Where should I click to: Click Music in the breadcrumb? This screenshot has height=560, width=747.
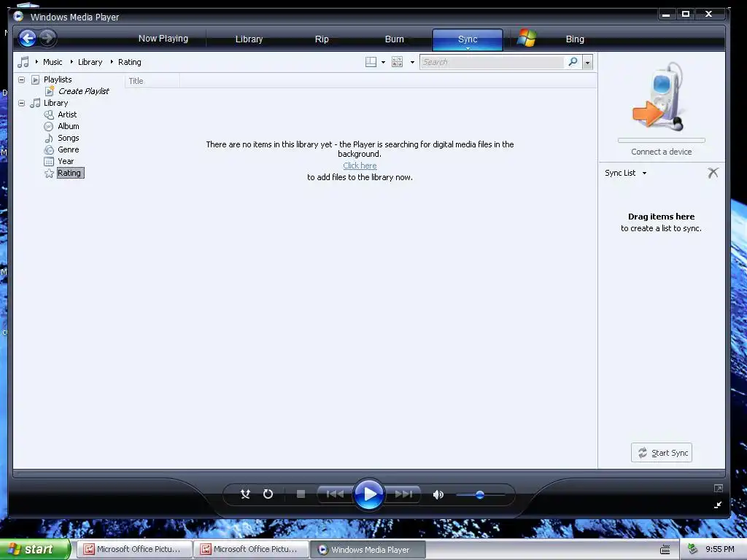pyautogui.click(x=53, y=62)
